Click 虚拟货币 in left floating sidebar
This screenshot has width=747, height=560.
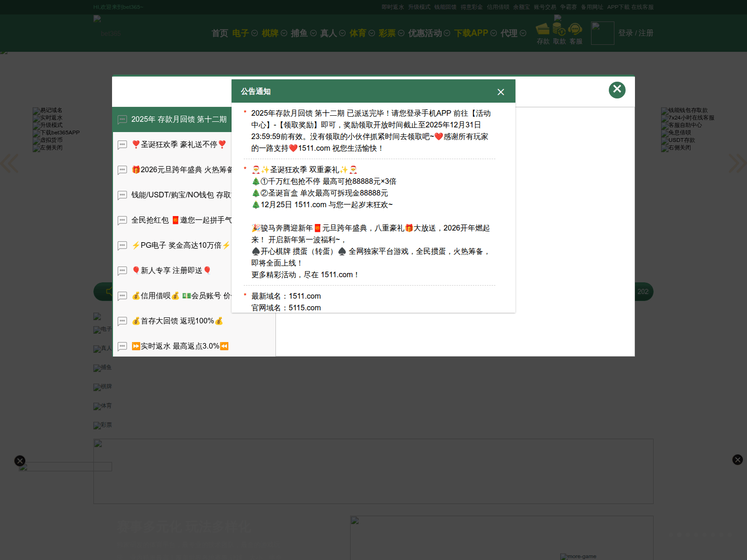[48, 140]
